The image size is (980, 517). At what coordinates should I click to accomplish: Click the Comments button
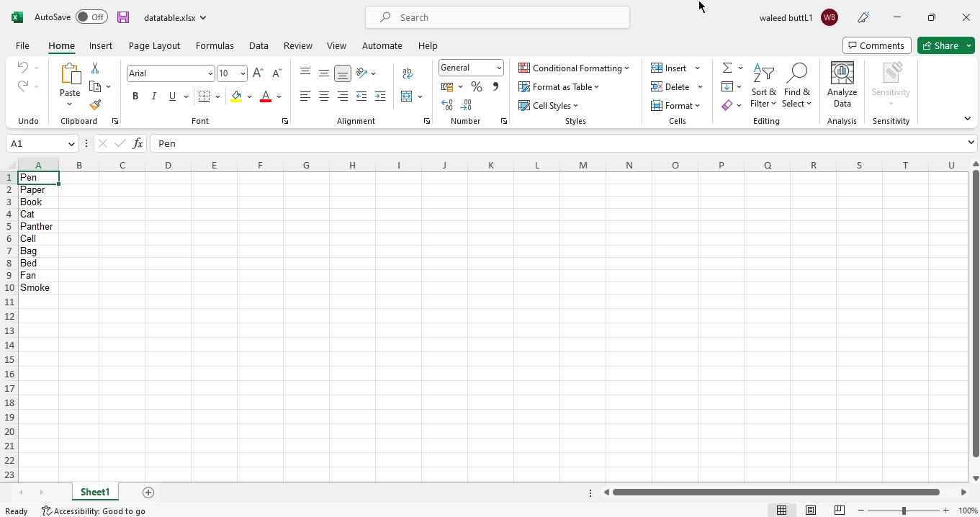point(876,45)
